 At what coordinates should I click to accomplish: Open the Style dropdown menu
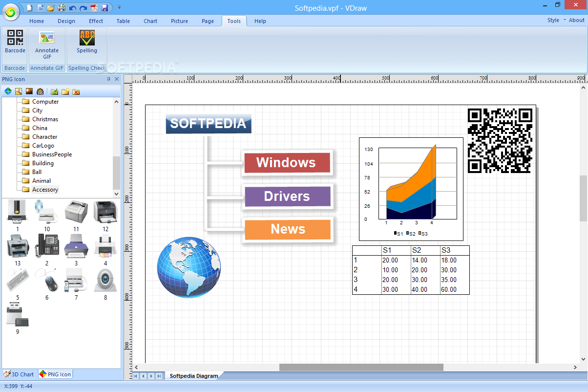[x=556, y=20]
